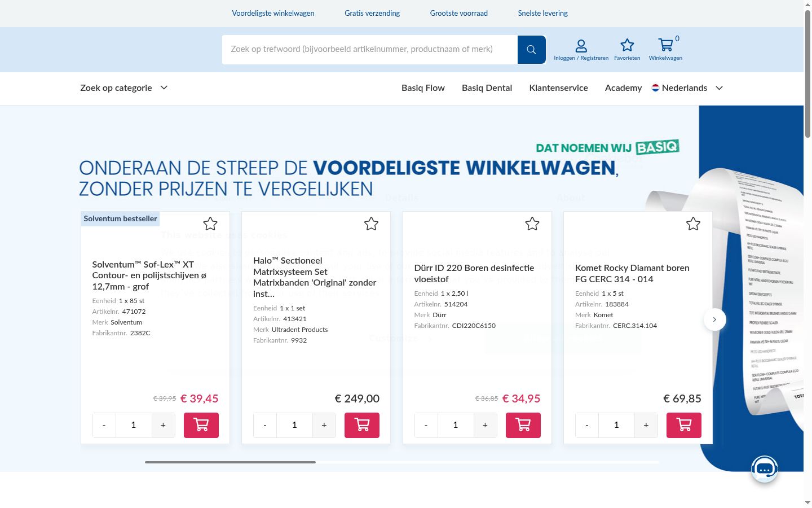Click the search magnifier button
812x508 pixels.
tap(531, 50)
